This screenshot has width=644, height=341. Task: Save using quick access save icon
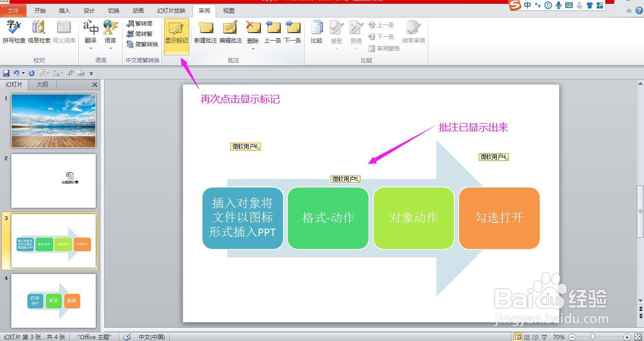tap(6, 73)
